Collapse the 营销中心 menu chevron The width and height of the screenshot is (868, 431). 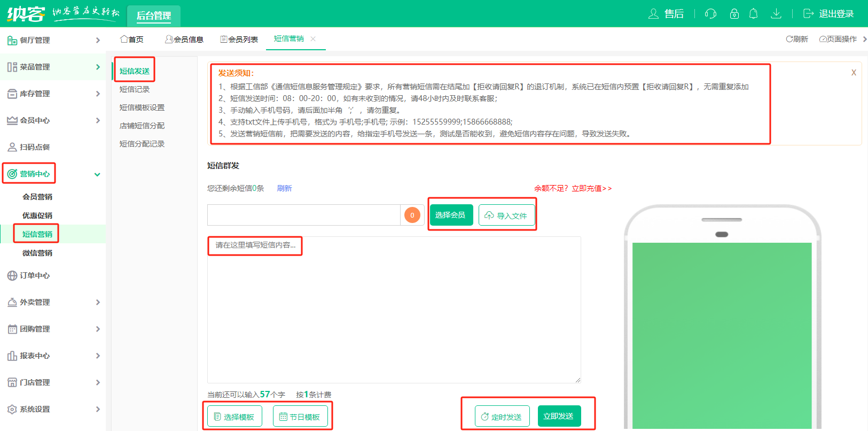click(x=97, y=174)
